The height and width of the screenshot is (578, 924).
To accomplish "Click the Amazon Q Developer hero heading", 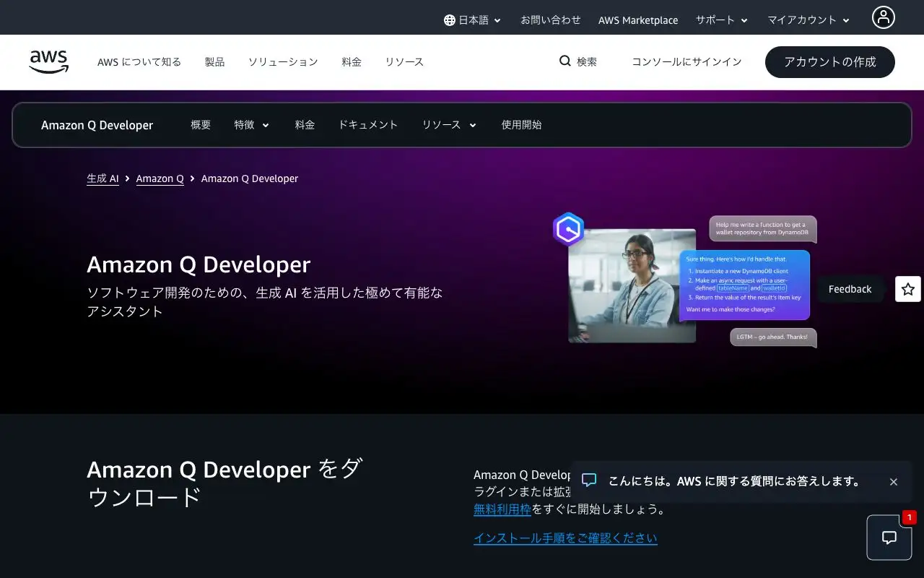I will [x=199, y=264].
